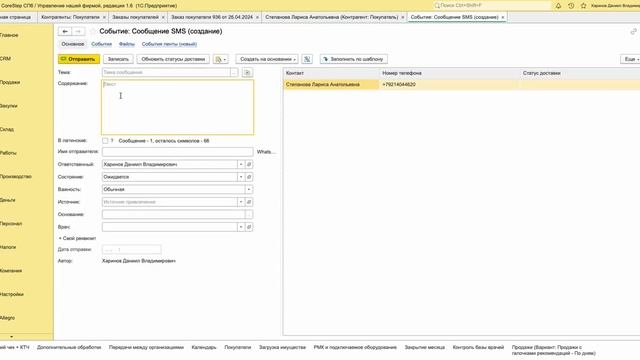Open the Деньги section in the sidebar
640x360 pixels.
pyautogui.click(x=8, y=200)
